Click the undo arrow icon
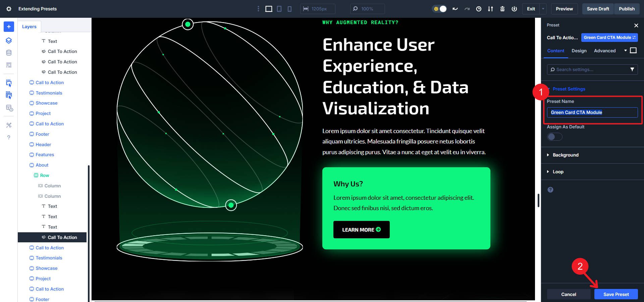This screenshot has height=302, width=644. pyautogui.click(x=455, y=9)
